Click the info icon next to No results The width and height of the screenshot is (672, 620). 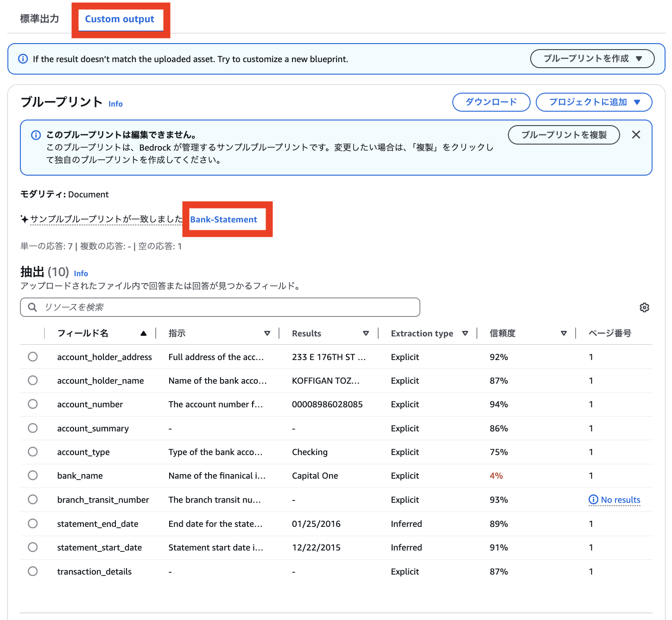click(x=594, y=500)
